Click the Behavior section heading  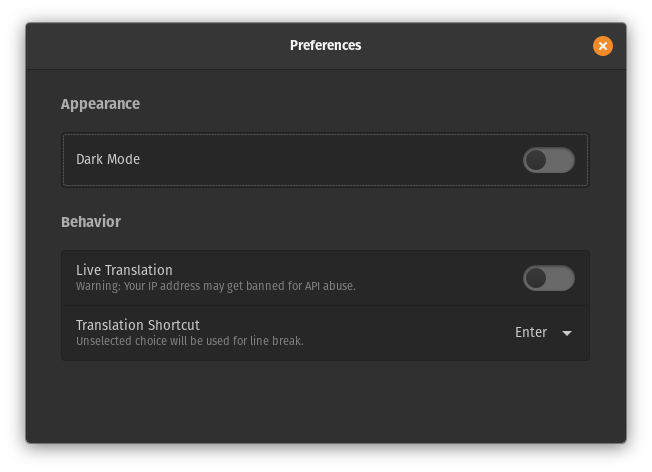[91, 222]
